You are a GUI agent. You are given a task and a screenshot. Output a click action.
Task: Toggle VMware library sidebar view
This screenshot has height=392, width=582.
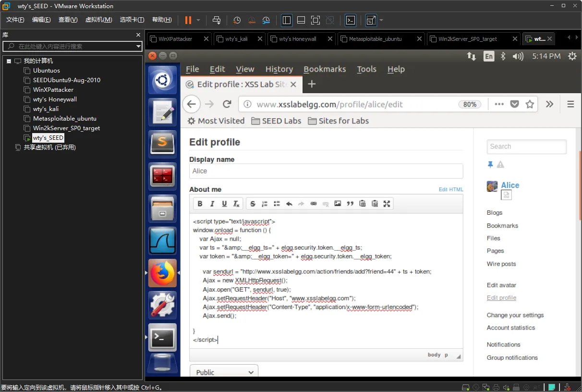tap(287, 20)
